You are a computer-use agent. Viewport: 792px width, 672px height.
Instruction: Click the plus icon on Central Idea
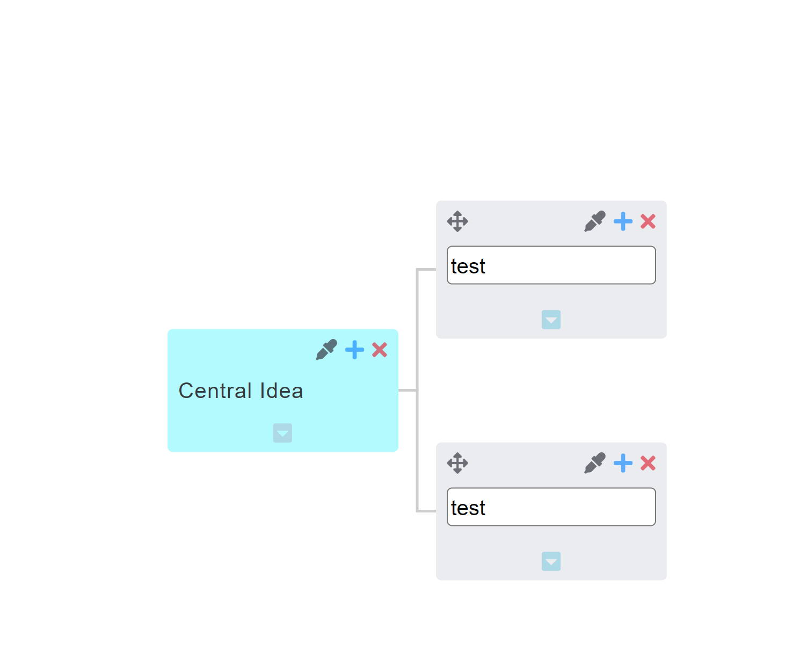tap(354, 350)
